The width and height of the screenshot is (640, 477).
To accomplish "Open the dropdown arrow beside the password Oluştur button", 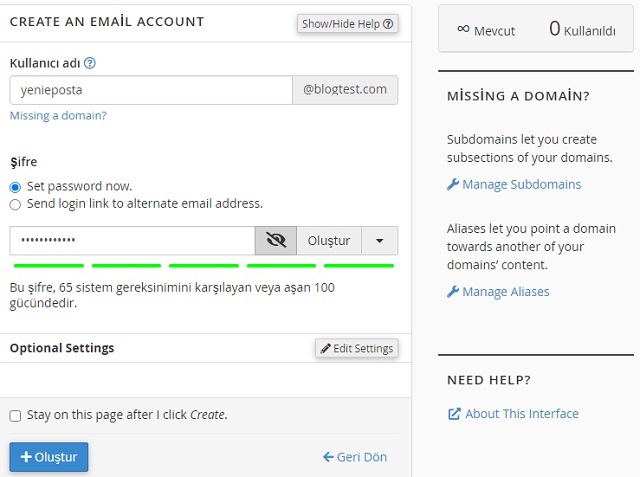I will point(380,241).
